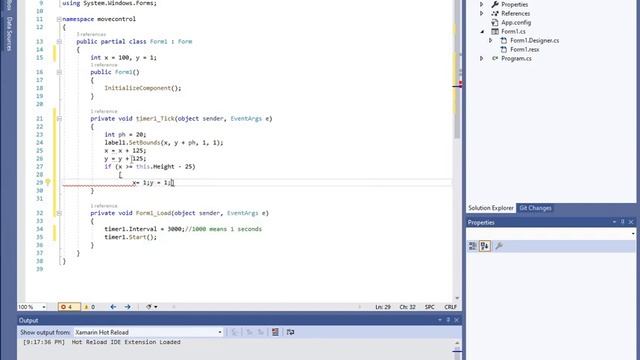Select App.config in Solution Explorer

(516, 22)
